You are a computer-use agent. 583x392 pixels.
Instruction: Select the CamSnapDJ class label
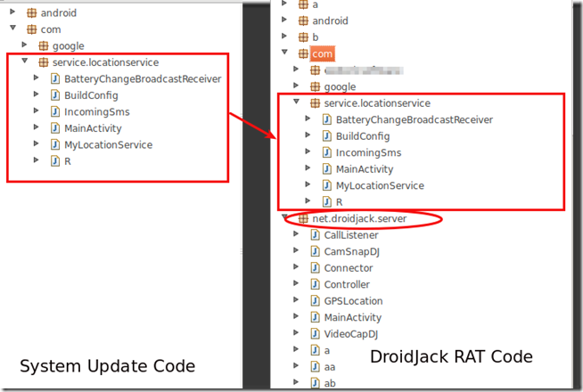[x=352, y=252]
